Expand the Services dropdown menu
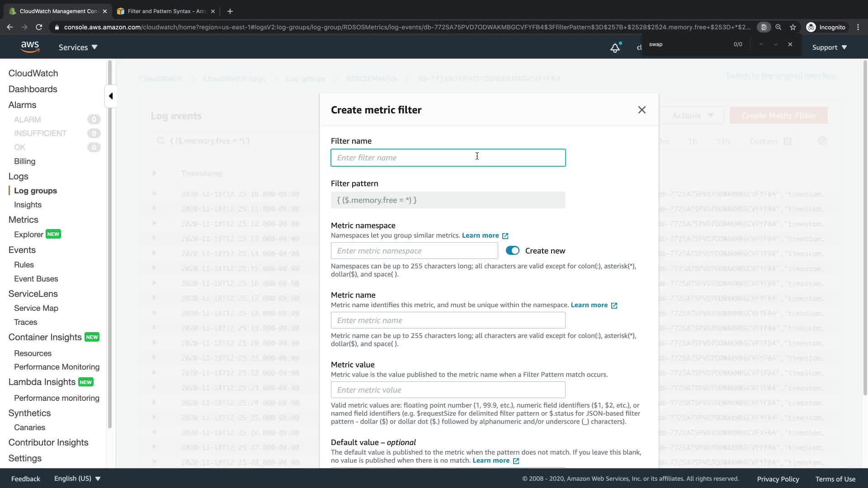This screenshot has height=488, width=868. pos(78,47)
